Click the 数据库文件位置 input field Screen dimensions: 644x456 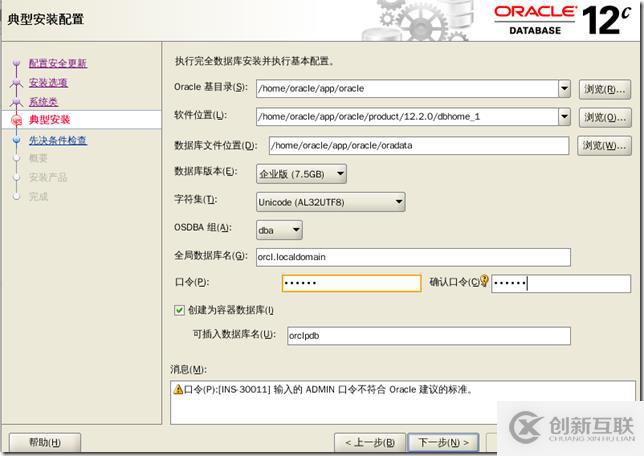(x=419, y=145)
